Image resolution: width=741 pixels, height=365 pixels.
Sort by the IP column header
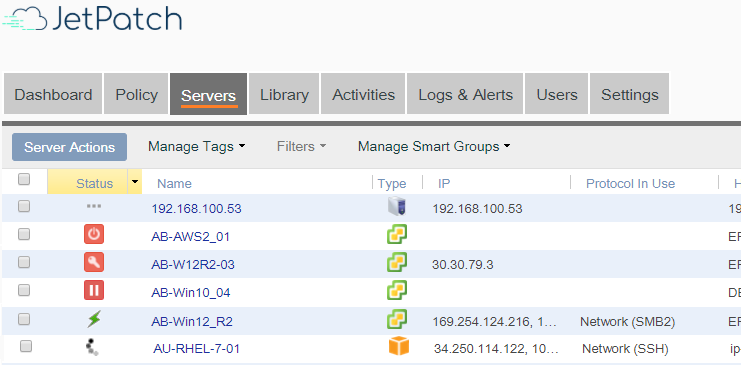pyautogui.click(x=444, y=183)
